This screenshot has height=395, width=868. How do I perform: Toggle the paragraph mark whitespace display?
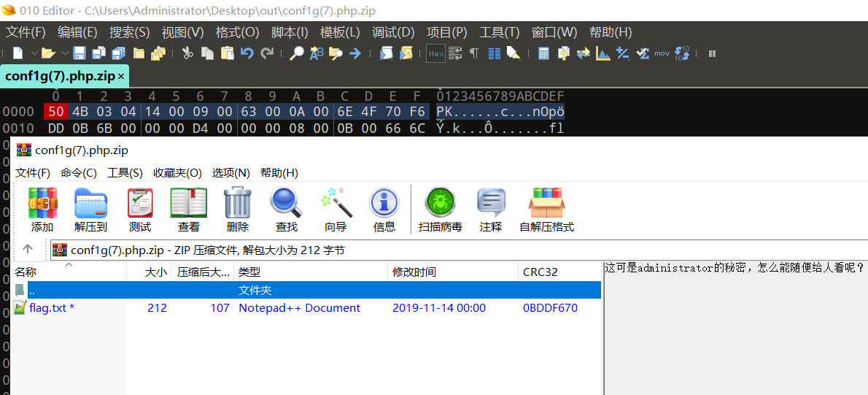(474, 53)
